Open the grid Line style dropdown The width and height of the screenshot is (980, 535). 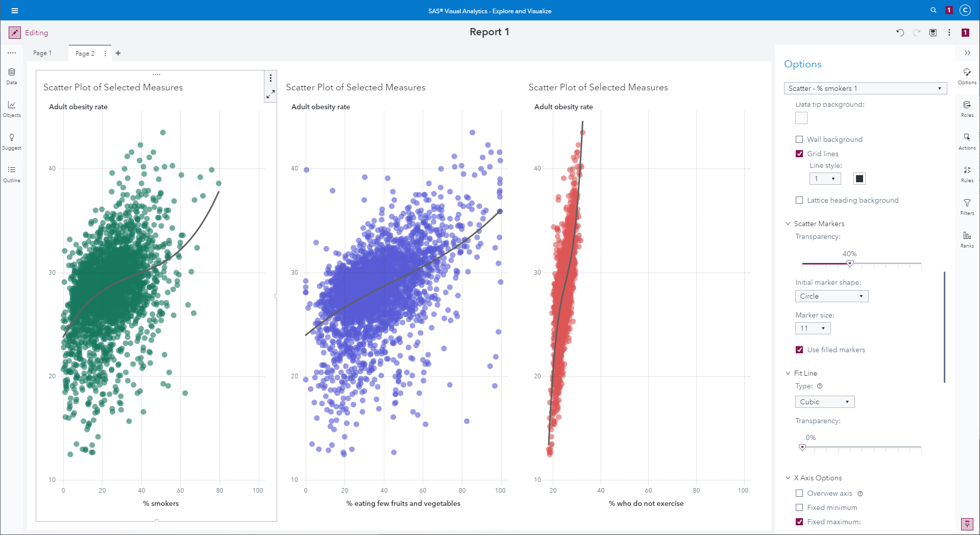[x=825, y=179]
